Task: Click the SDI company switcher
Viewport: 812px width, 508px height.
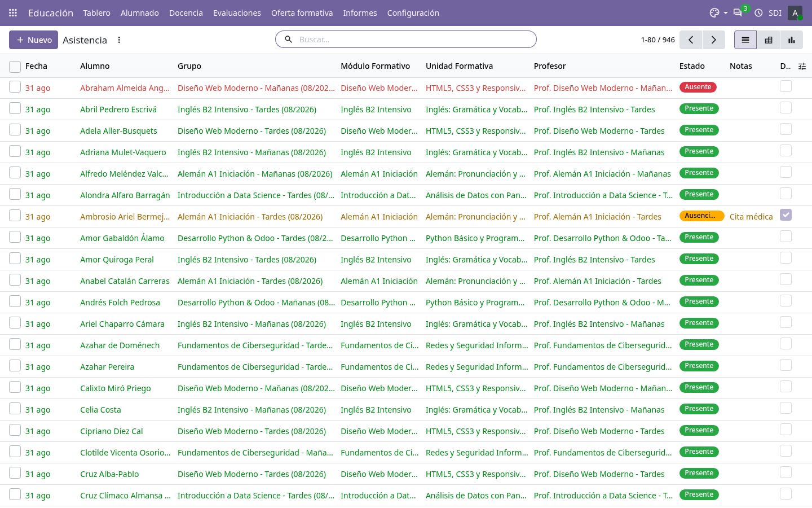Action: 775,13
